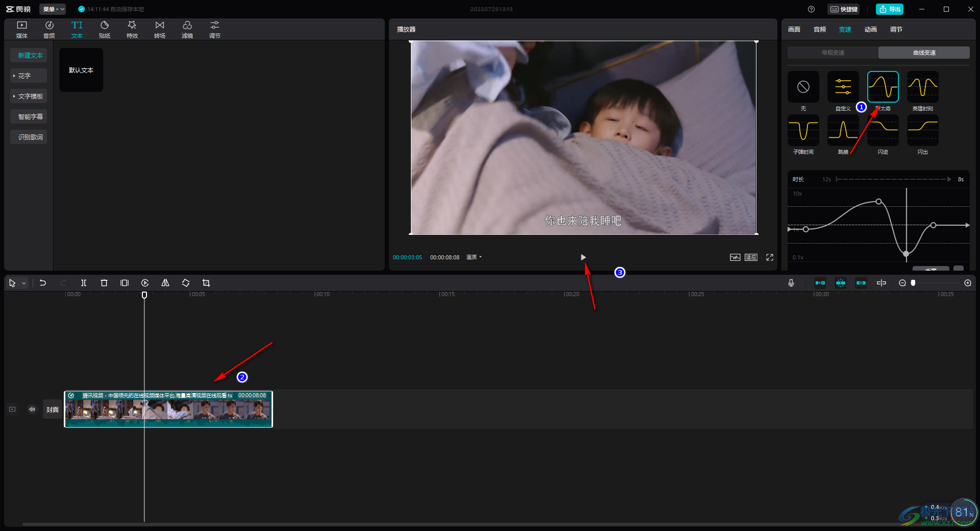Toggle main track lock icon left of mute
The image size is (980, 531).
[x=12, y=409]
